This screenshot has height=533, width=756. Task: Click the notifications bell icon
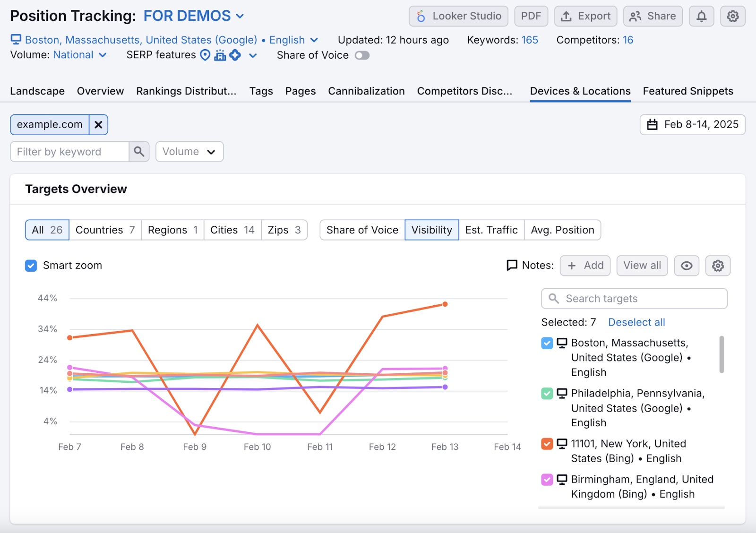(701, 16)
